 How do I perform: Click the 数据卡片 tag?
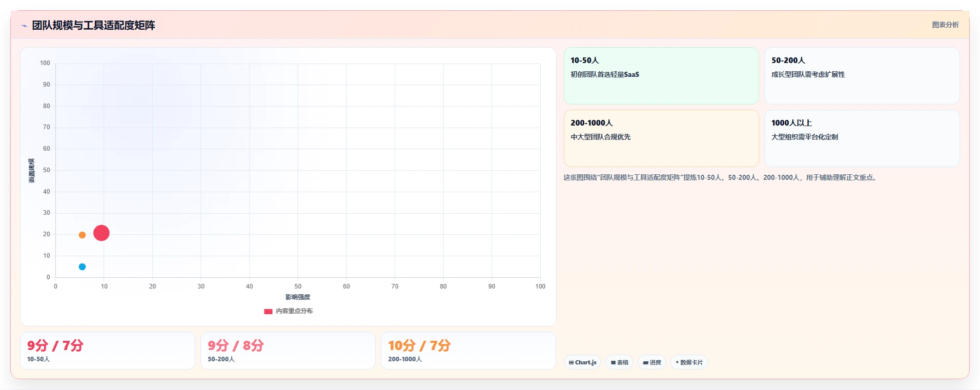(x=689, y=362)
